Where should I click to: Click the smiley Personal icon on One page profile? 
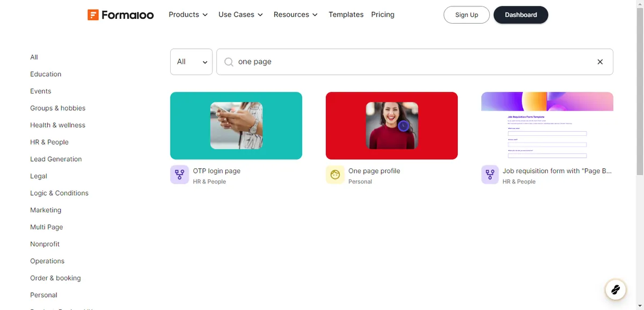335,175
